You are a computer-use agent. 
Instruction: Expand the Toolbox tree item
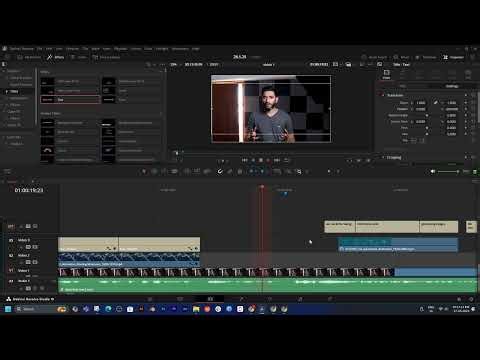click(4, 71)
